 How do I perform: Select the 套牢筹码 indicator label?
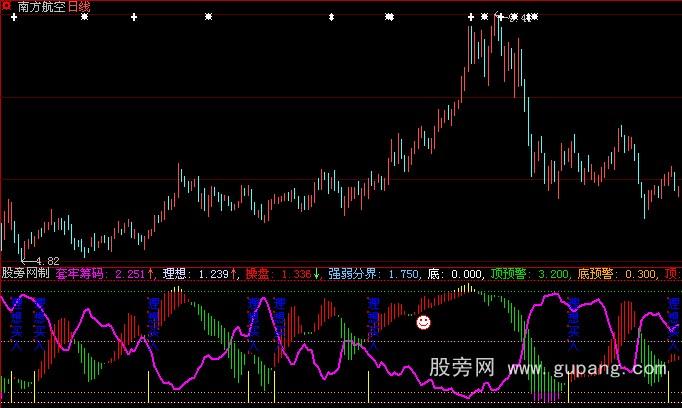pos(82,272)
